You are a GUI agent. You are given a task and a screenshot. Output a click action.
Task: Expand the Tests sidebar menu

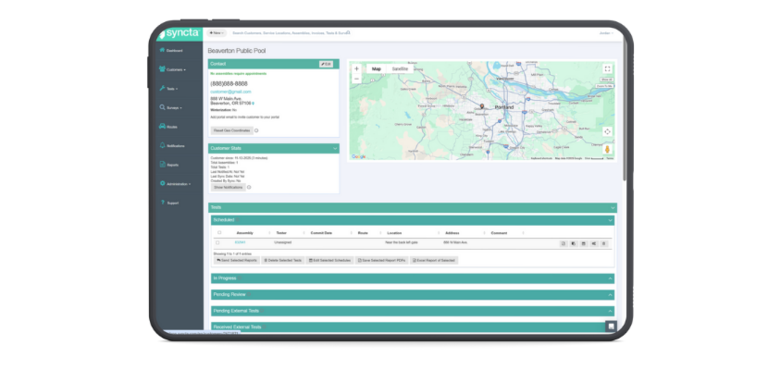tap(168, 89)
